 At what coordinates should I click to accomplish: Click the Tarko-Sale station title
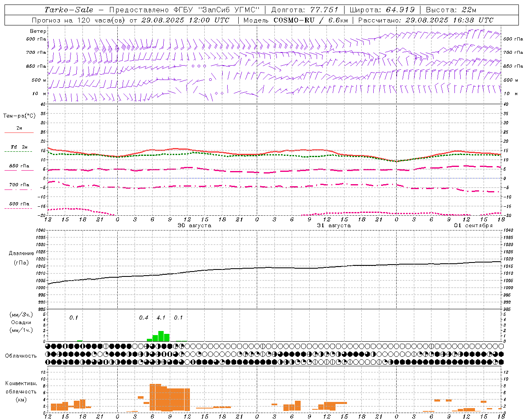coord(68,10)
